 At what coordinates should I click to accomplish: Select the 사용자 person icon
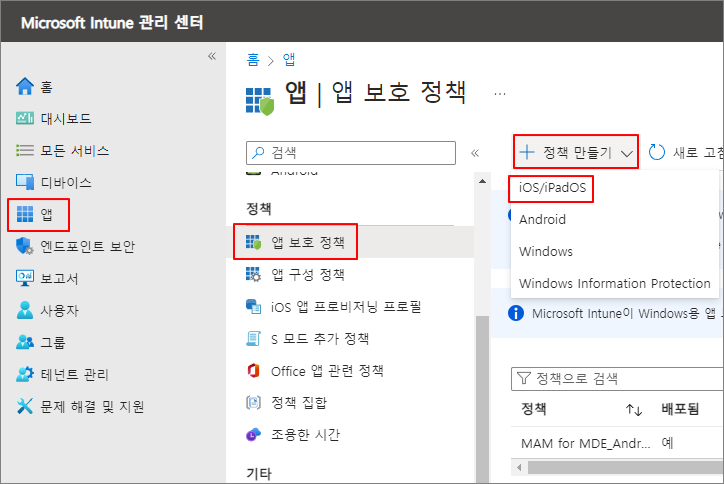25,310
